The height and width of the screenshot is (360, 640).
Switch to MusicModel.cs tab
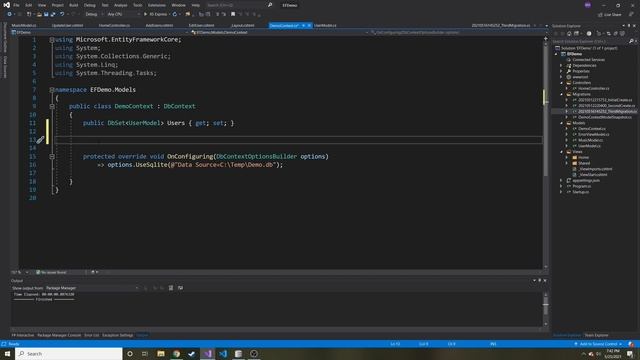(24, 25)
